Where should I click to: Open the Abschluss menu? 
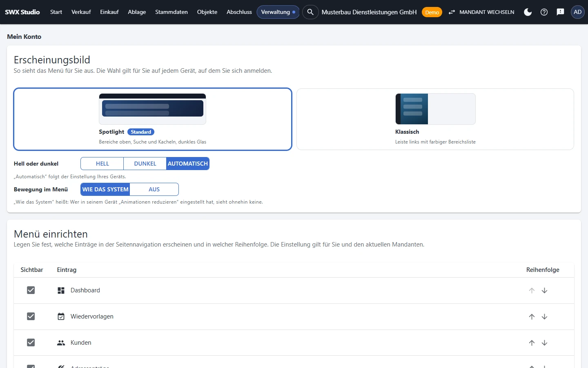pos(239,12)
